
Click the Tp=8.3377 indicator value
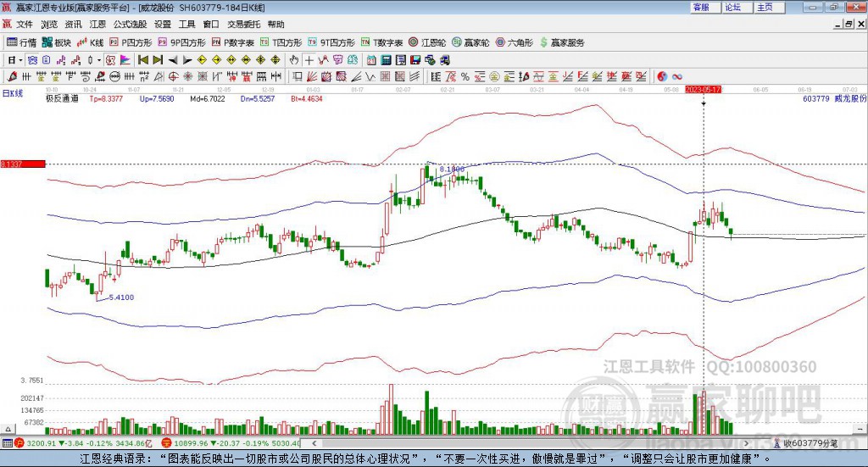pos(106,98)
